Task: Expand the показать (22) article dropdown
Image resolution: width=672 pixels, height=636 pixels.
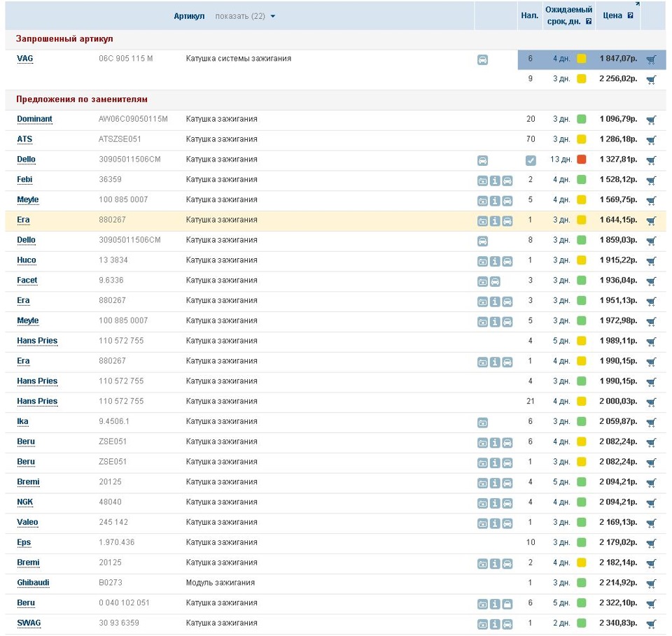Action: (245, 16)
